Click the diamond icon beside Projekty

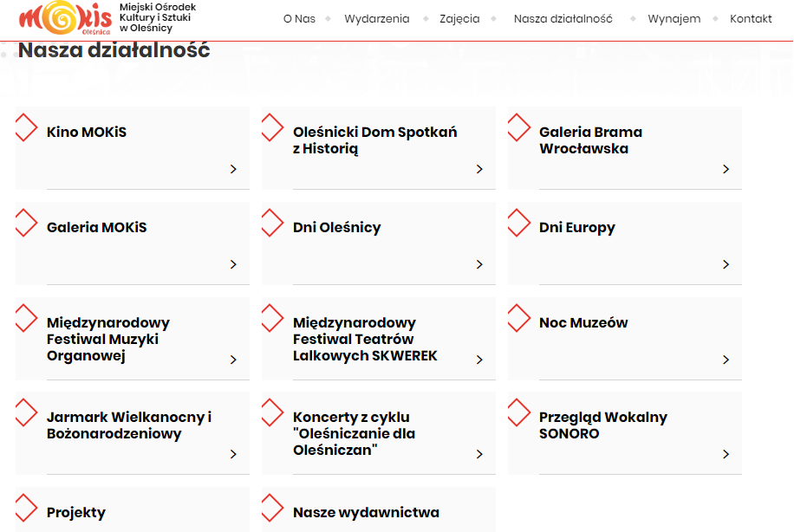[x=26, y=508]
